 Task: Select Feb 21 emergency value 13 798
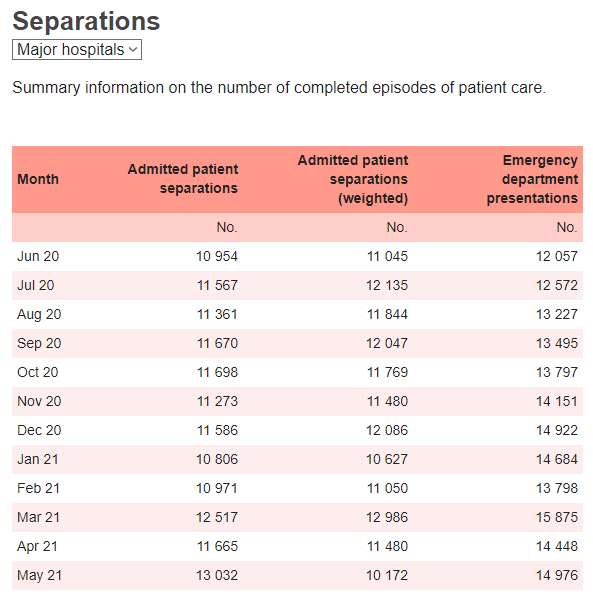(x=557, y=488)
